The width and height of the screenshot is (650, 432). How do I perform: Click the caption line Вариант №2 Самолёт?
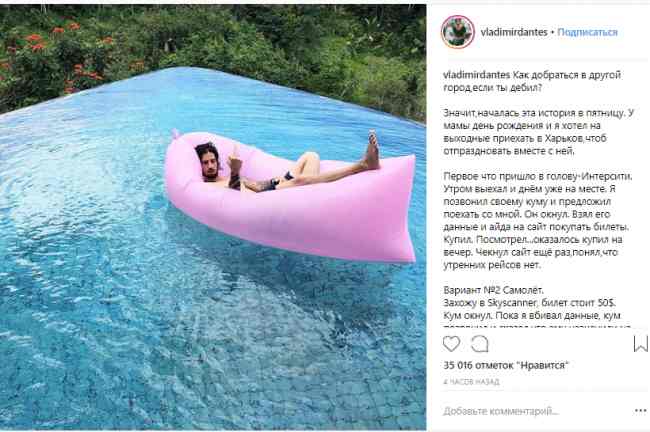tap(493, 290)
